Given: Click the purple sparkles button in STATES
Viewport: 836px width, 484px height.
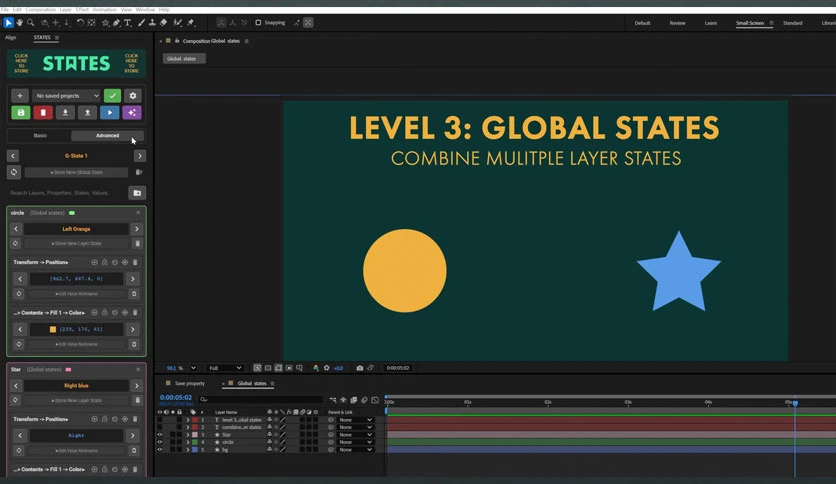Looking at the screenshot, I should (x=132, y=112).
